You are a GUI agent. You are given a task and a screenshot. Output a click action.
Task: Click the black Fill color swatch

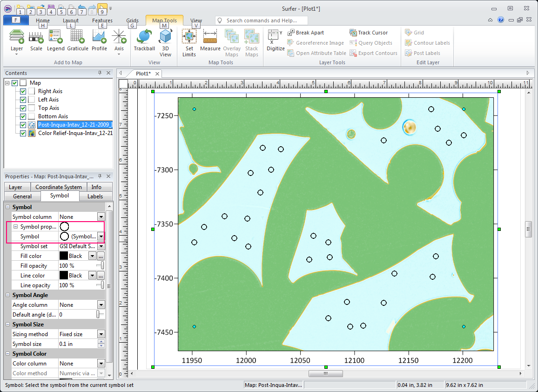(64, 256)
